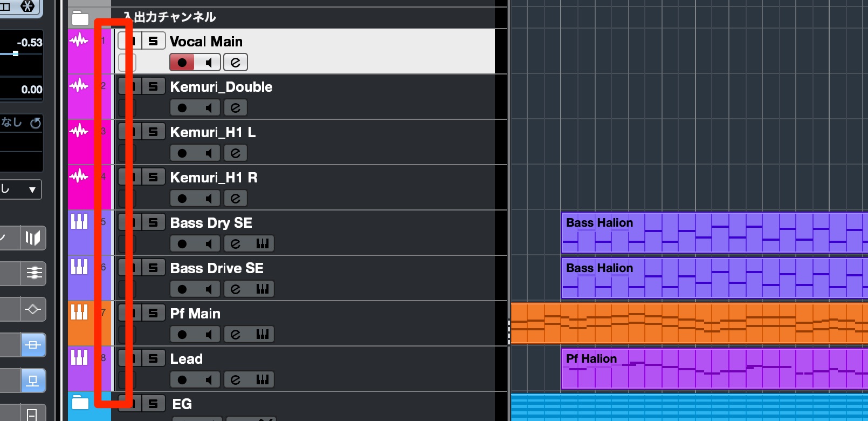Solo the Kemuri_Double track

click(154, 86)
